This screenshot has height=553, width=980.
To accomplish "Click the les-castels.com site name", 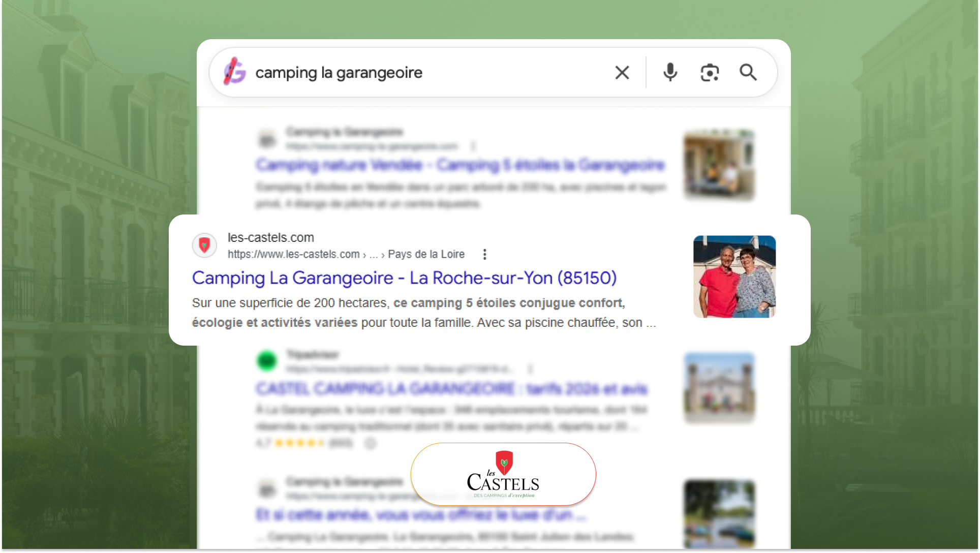I will point(271,237).
